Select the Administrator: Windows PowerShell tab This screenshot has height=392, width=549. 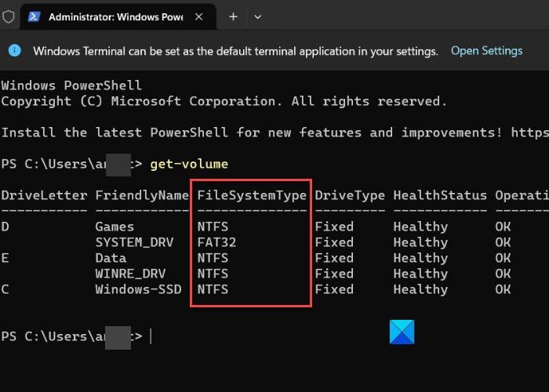(118, 16)
